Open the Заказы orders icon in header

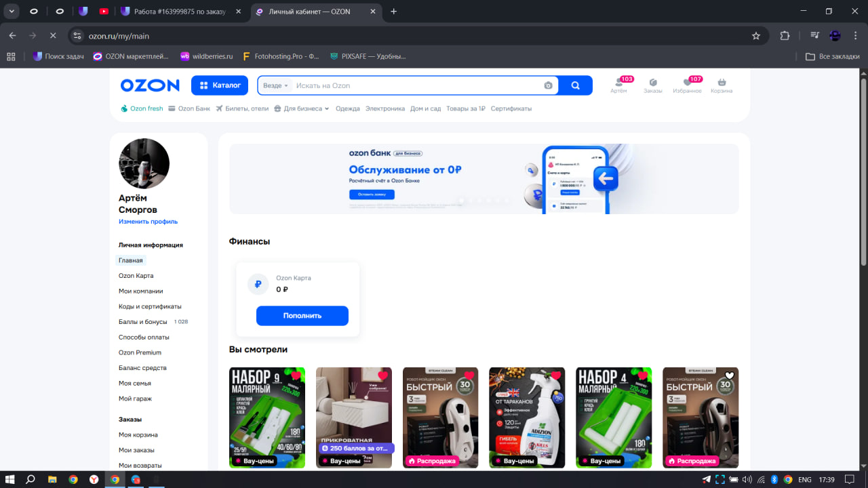tap(653, 85)
